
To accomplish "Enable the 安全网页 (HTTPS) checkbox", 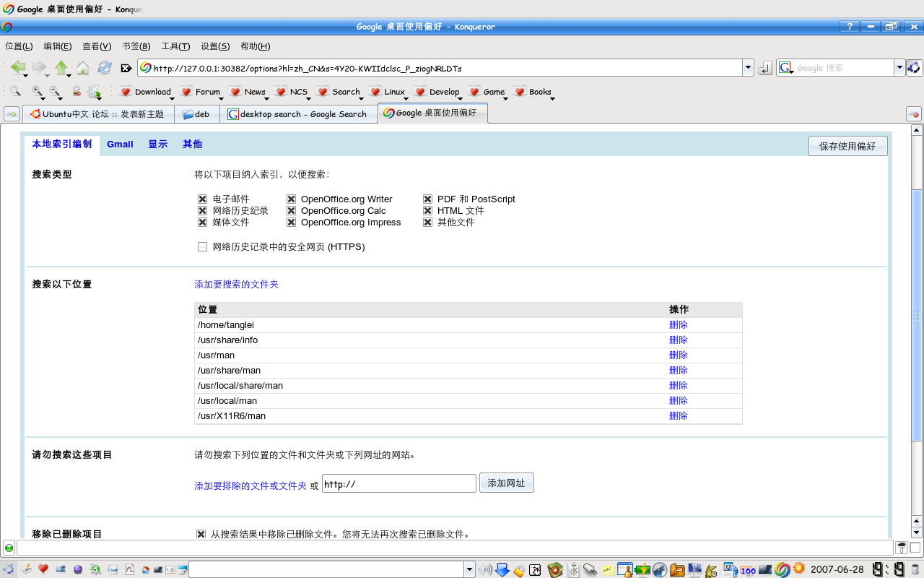I will (x=202, y=247).
